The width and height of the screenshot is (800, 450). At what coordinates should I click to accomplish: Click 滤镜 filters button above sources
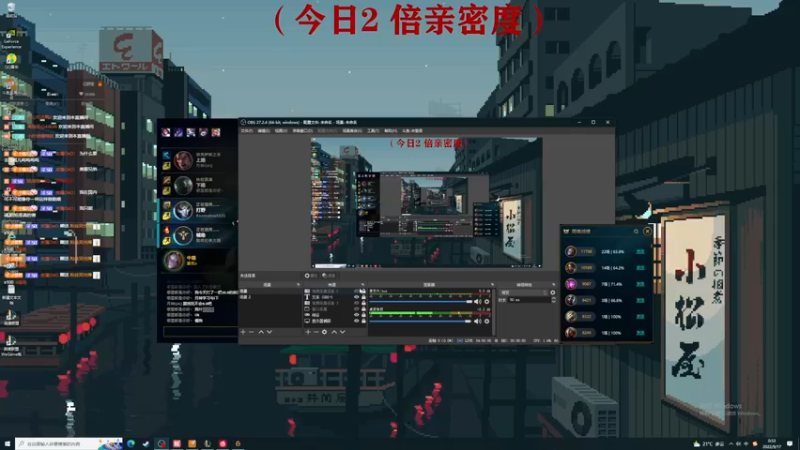(328, 276)
